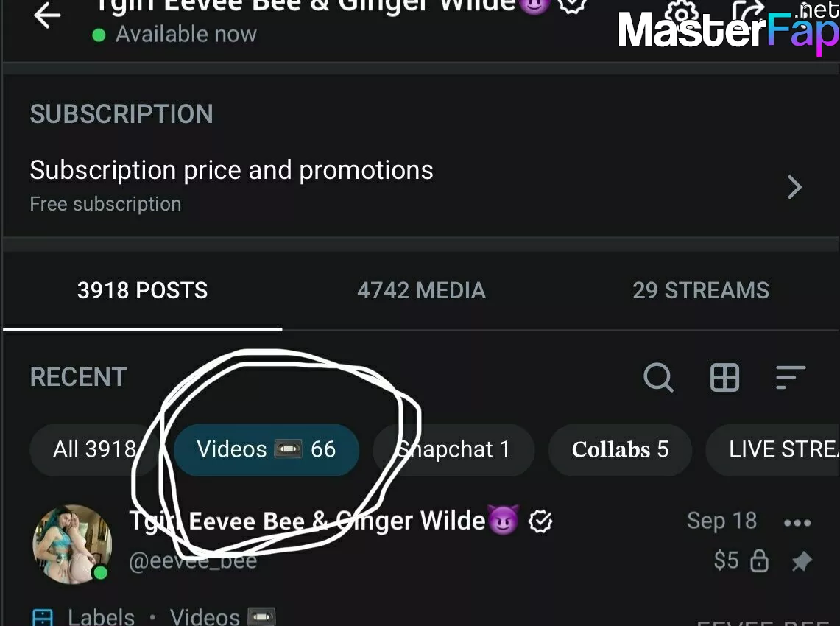840x626 pixels.
Task: Go back using the arrow icon
Action: click(x=47, y=15)
